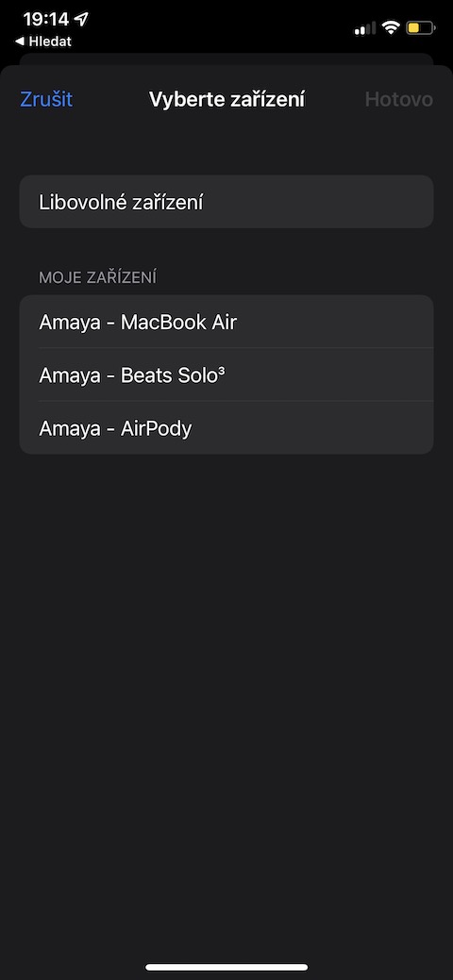This screenshot has width=453, height=980.
Task: Select Libovolné zařízení option
Action: click(226, 202)
